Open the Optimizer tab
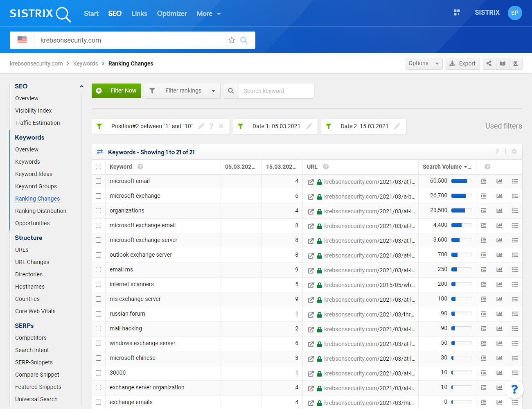The image size is (532, 409). pyautogui.click(x=172, y=14)
